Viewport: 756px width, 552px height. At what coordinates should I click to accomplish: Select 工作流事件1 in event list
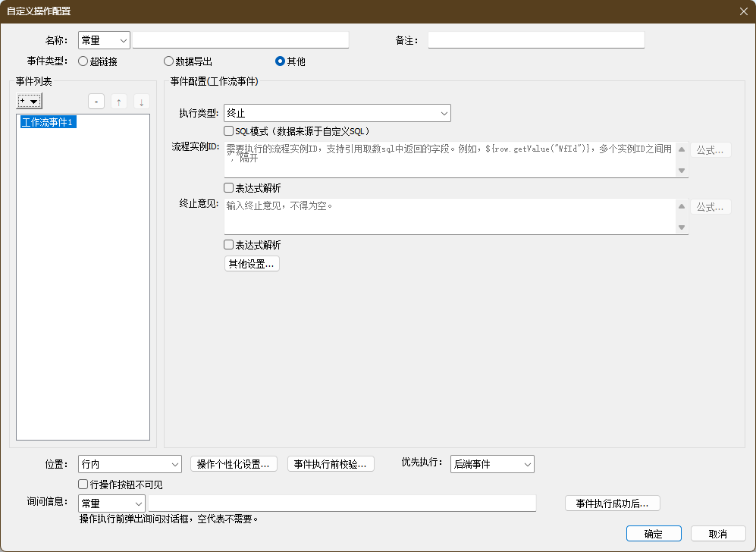click(49, 122)
